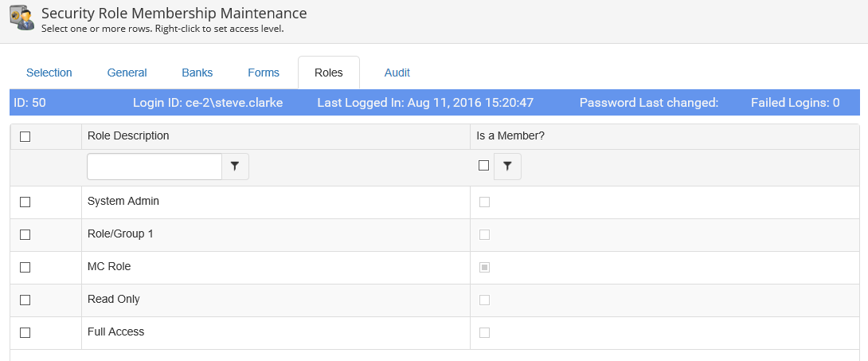Switch to the Selection tab
Image resolution: width=868 pixels, height=361 pixels.
49,73
